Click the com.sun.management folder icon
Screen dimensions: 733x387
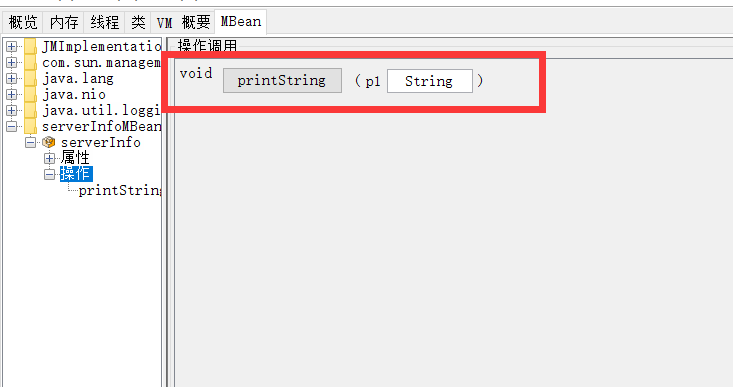30,62
